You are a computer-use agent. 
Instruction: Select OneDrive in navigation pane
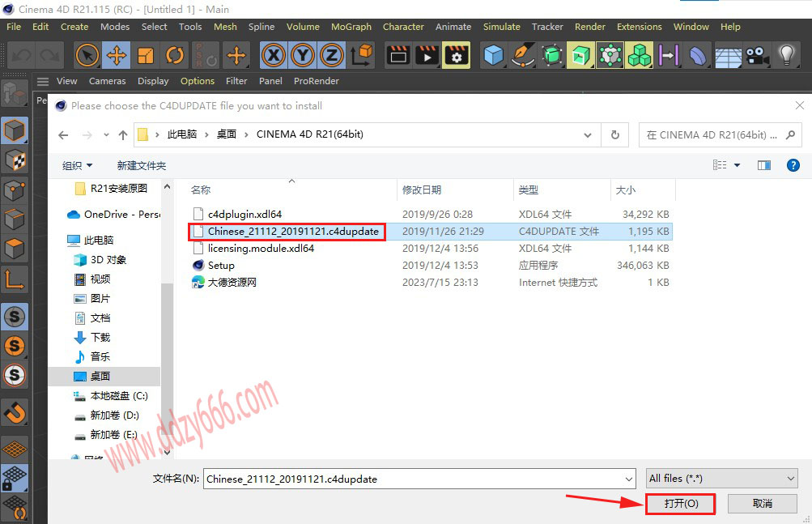[113, 215]
